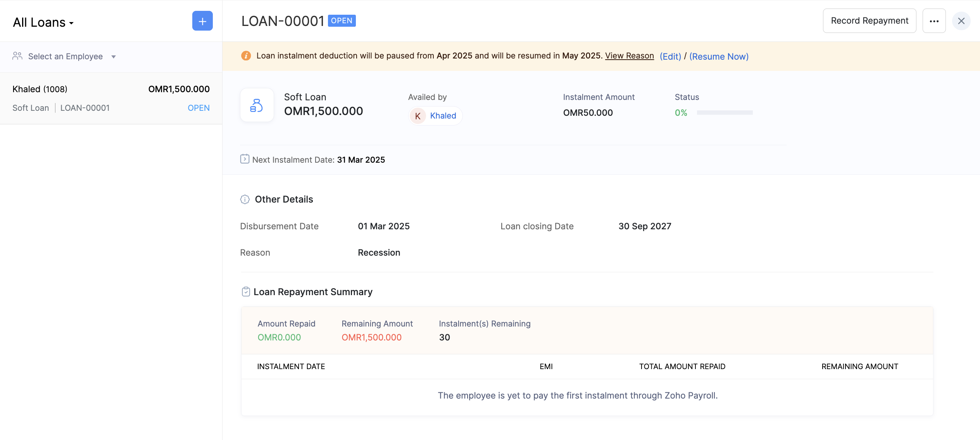Click the Soft Loan money bag icon
Viewport: 980px width, 440px height.
pos(257,105)
